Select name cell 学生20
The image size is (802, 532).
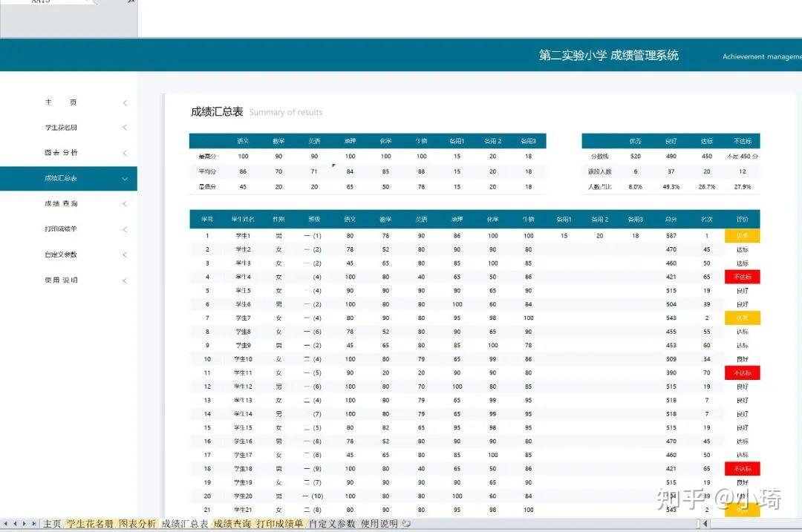point(243,496)
